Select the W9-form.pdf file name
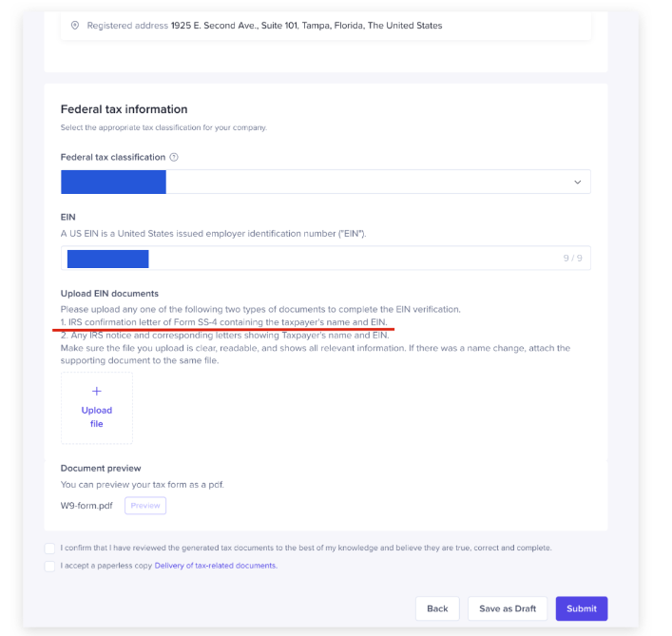This screenshot has width=672, height=636. [x=86, y=506]
